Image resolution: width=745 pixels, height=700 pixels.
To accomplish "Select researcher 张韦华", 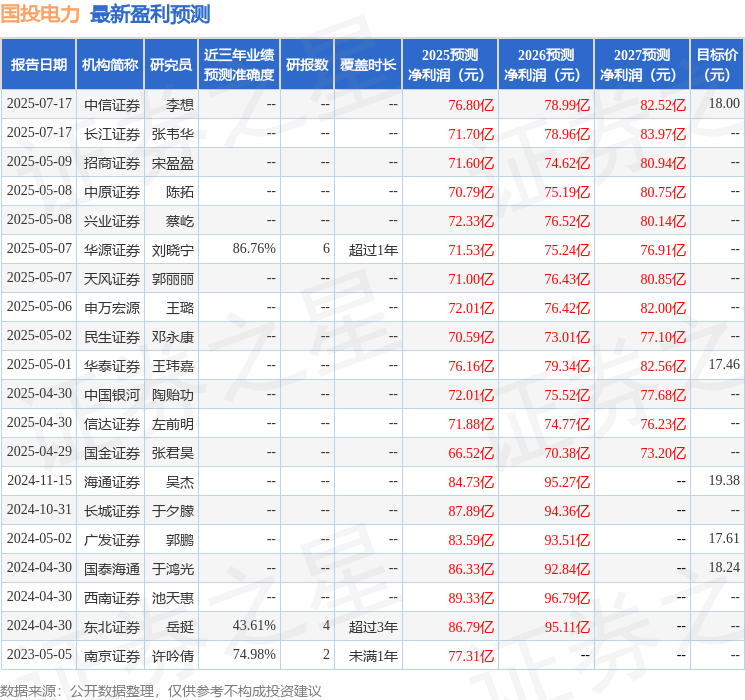I will coord(172,134).
